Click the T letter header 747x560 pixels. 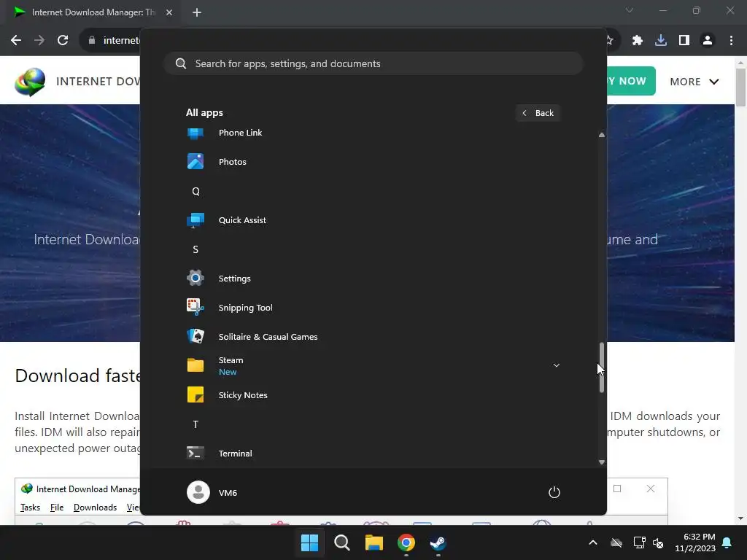196,424
